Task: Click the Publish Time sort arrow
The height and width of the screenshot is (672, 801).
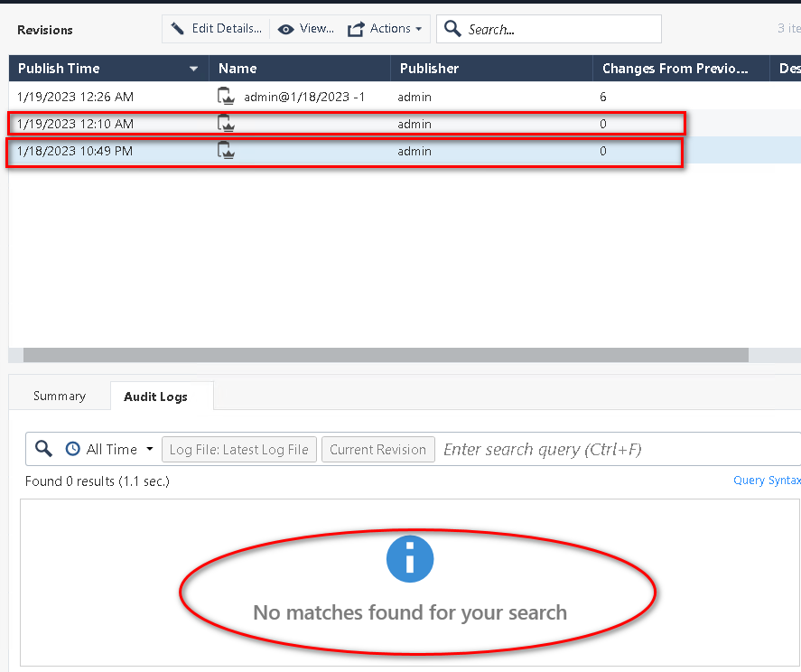Action: 193,69
